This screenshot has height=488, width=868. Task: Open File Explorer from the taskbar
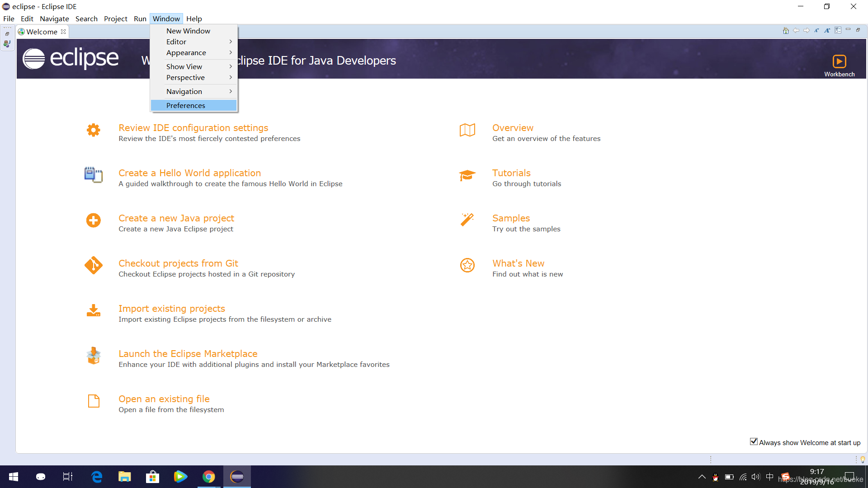[x=125, y=477]
